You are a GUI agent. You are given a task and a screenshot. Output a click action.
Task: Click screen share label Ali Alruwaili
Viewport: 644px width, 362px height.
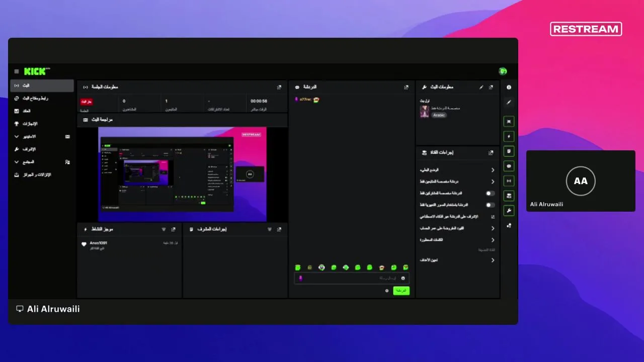(48, 309)
